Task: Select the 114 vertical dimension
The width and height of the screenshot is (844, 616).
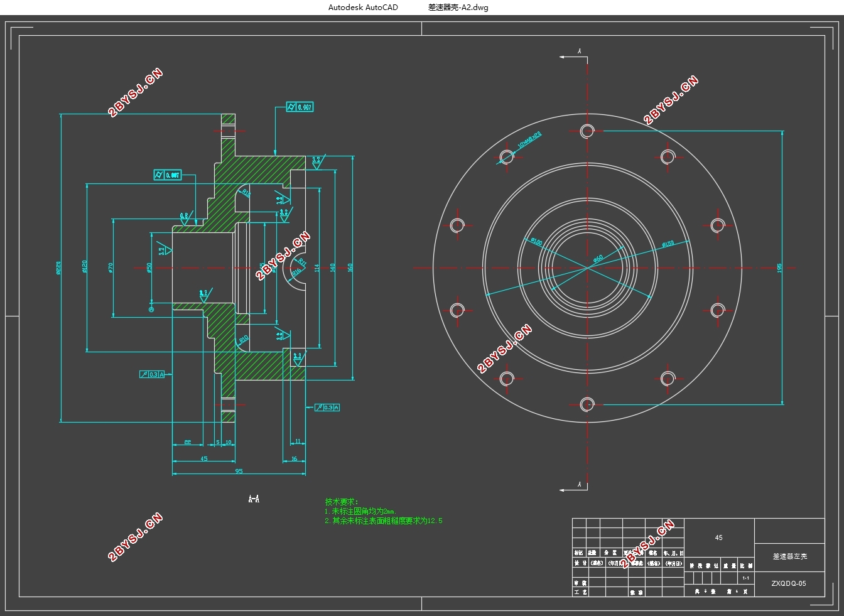Action: [x=317, y=267]
